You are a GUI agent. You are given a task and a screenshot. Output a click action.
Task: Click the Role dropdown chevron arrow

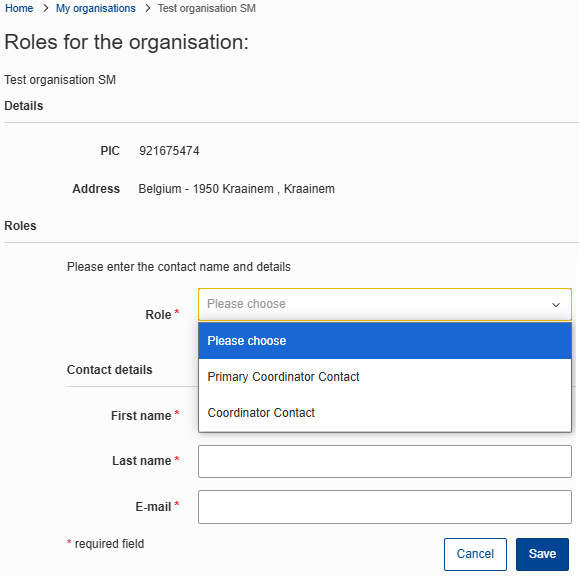tap(556, 305)
